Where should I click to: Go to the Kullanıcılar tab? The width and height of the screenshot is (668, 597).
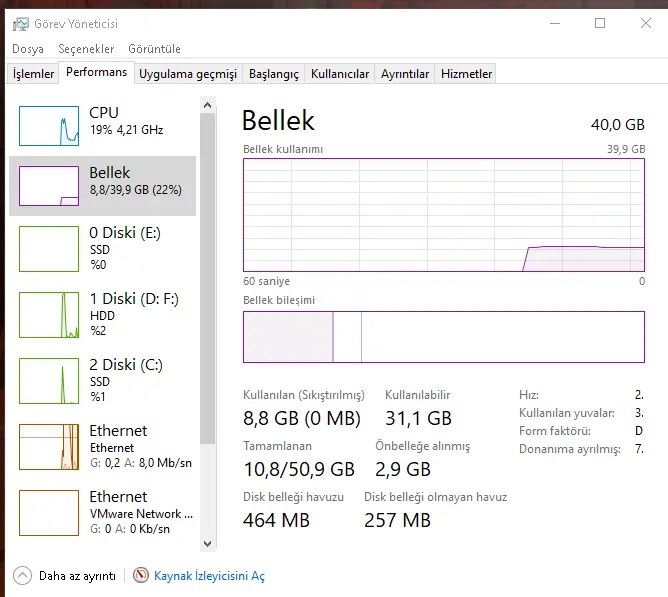tap(340, 74)
